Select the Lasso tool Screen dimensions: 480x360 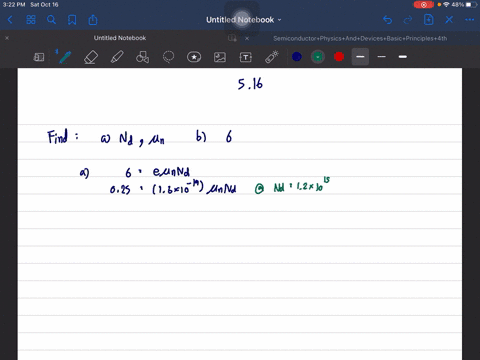168,57
